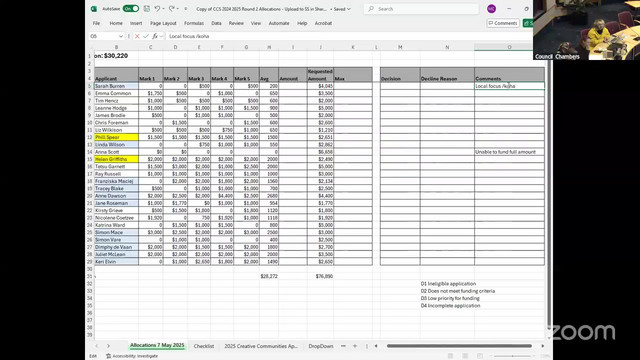
Task: Open the Comments button
Action: (x=503, y=23)
